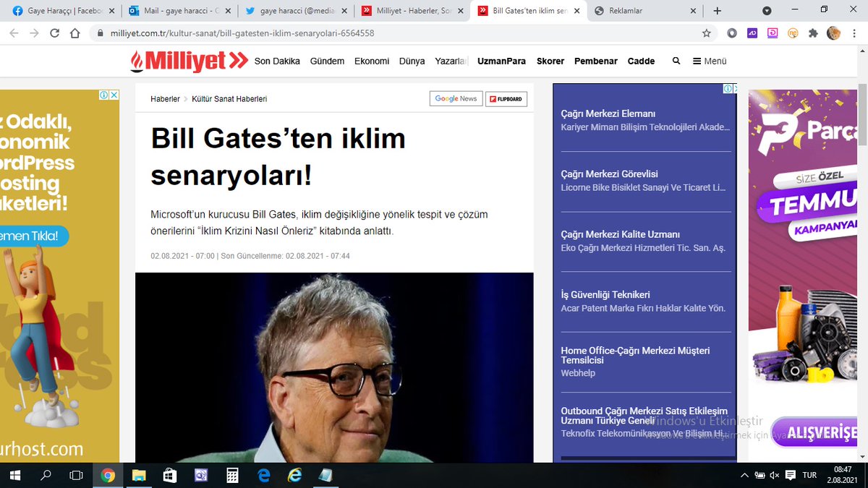Open Skorer link

pyautogui.click(x=550, y=61)
